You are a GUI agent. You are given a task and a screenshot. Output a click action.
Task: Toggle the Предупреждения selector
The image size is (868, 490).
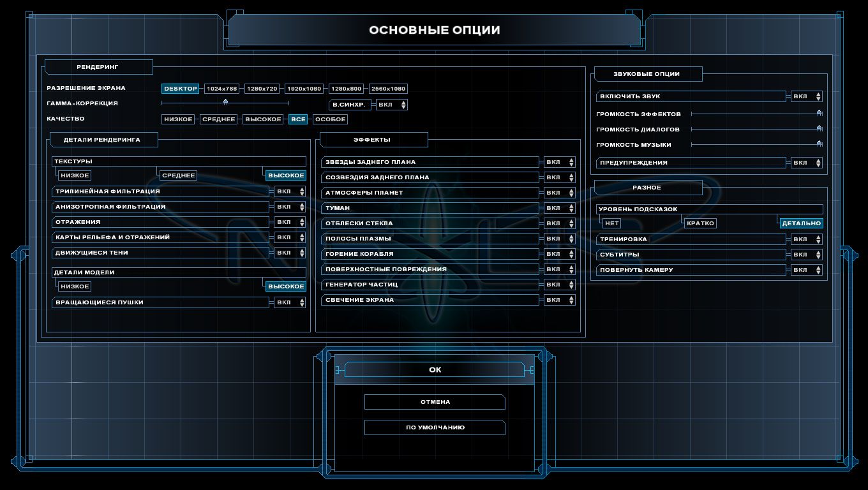click(x=807, y=163)
